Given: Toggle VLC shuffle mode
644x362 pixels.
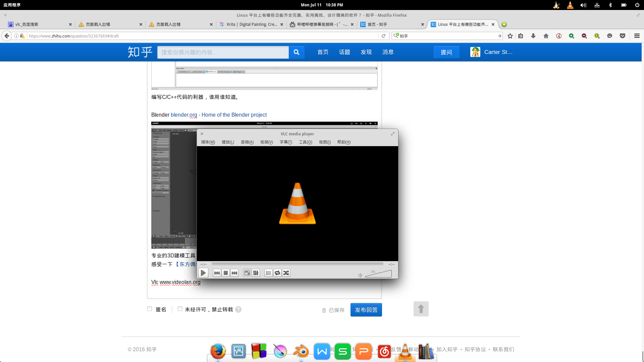Looking at the screenshot, I should pyautogui.click(x=286, y=273).
